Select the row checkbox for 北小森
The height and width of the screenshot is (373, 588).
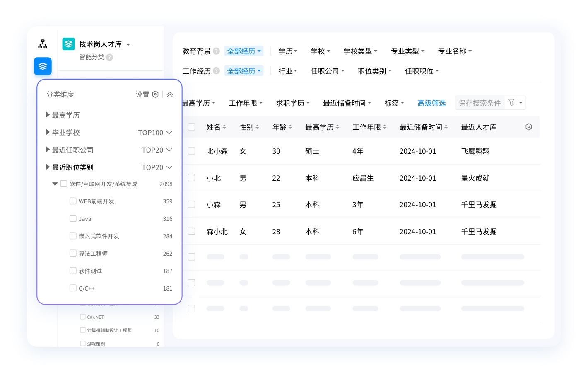point(191,151)
